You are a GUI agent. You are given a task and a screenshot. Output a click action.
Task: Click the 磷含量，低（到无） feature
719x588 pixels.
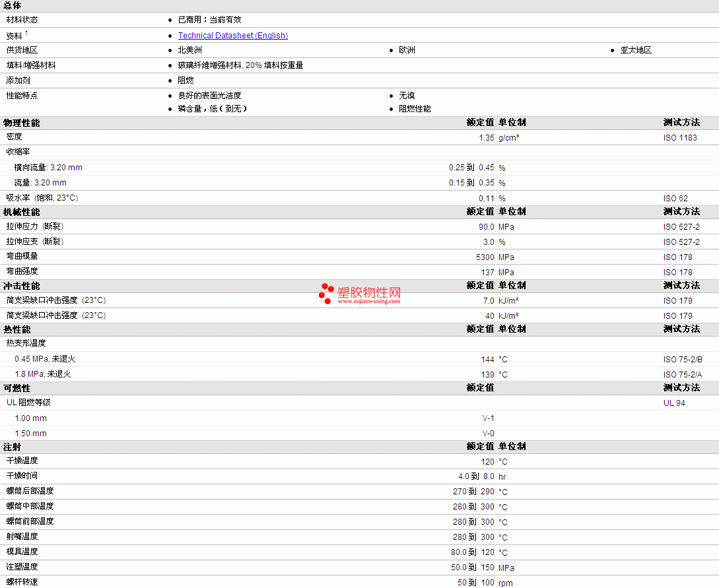(213, 109)
